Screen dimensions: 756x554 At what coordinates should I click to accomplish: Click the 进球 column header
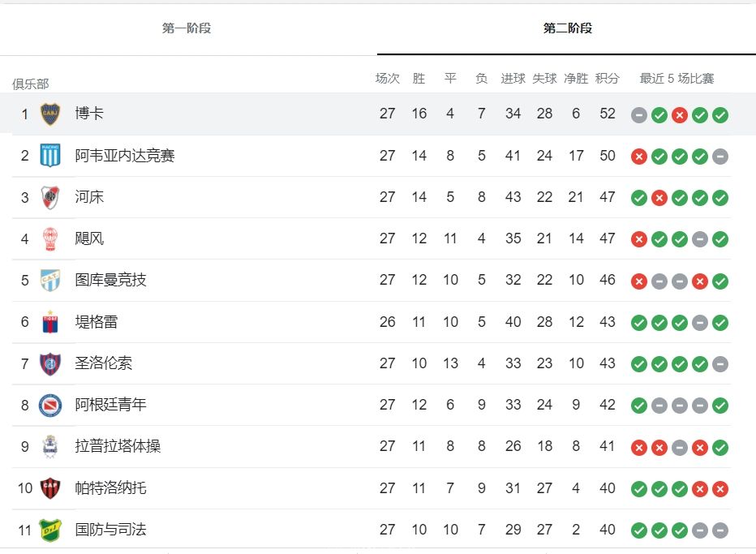[513, 78]
